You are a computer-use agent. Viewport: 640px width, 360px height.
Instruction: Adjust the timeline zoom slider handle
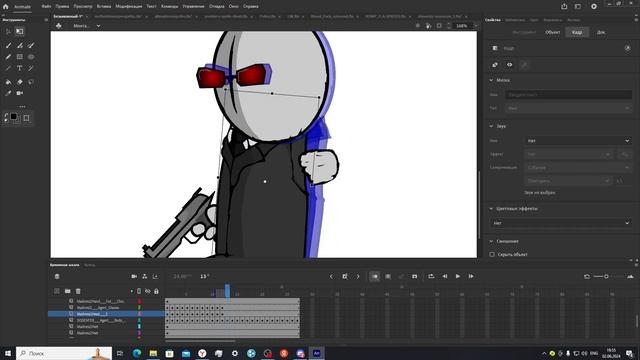tap(606, 276)
